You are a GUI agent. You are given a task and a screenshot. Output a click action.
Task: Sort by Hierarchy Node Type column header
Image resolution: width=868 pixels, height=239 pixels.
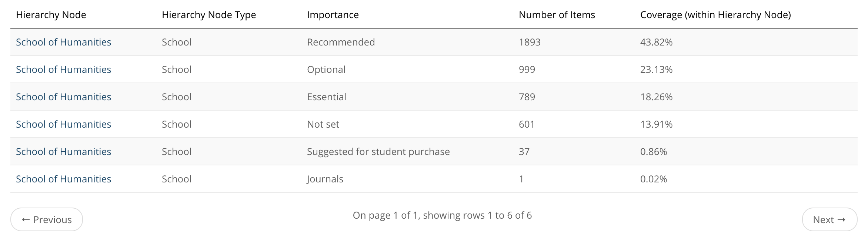[x=209, y=15]
